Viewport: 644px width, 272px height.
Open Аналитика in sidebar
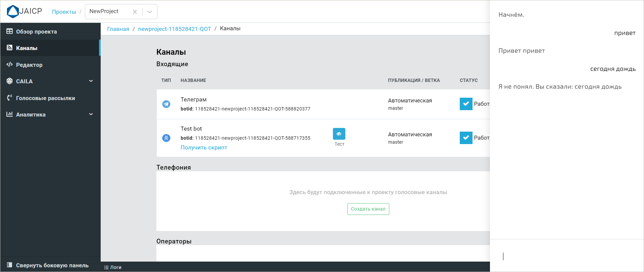click(50, 115)
